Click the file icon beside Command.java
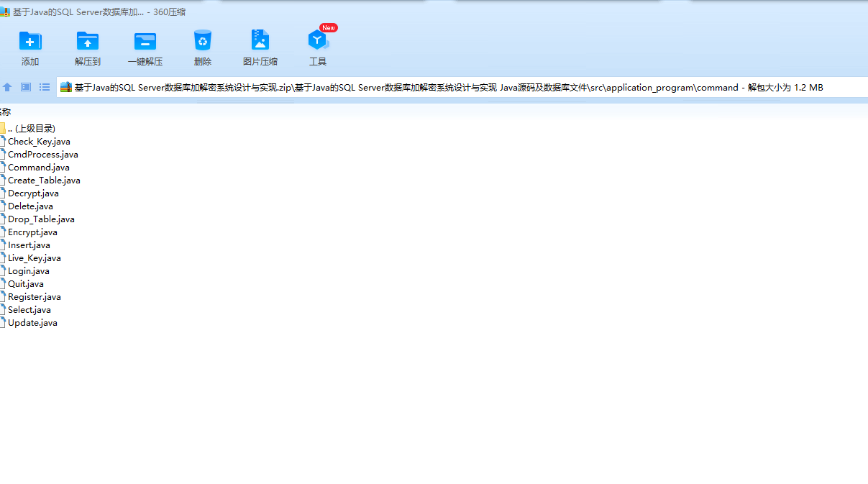868x484 pixels. [2, 168]
